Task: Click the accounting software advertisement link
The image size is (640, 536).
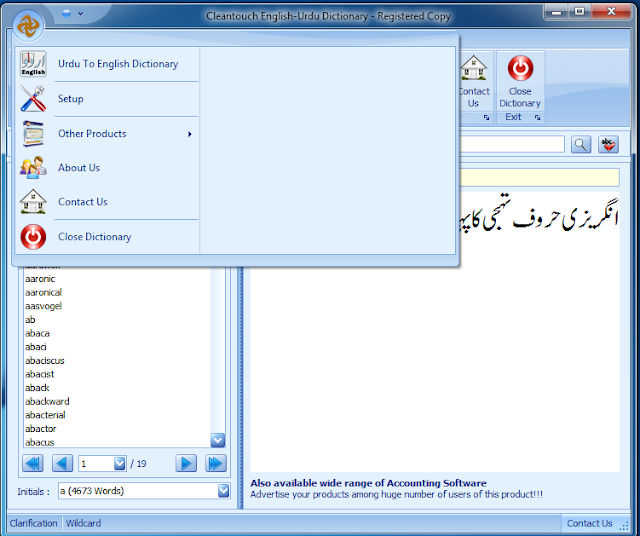Action: pyautogui.click(x=368, y=483)
